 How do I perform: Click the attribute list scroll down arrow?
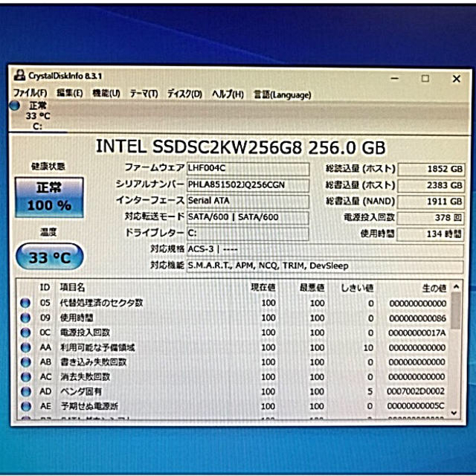454,413
